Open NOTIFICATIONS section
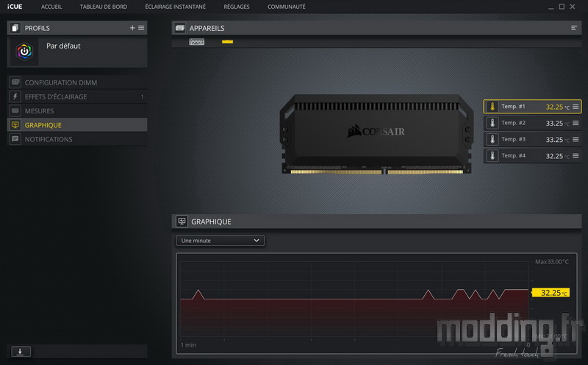 (x=77, y=139)
